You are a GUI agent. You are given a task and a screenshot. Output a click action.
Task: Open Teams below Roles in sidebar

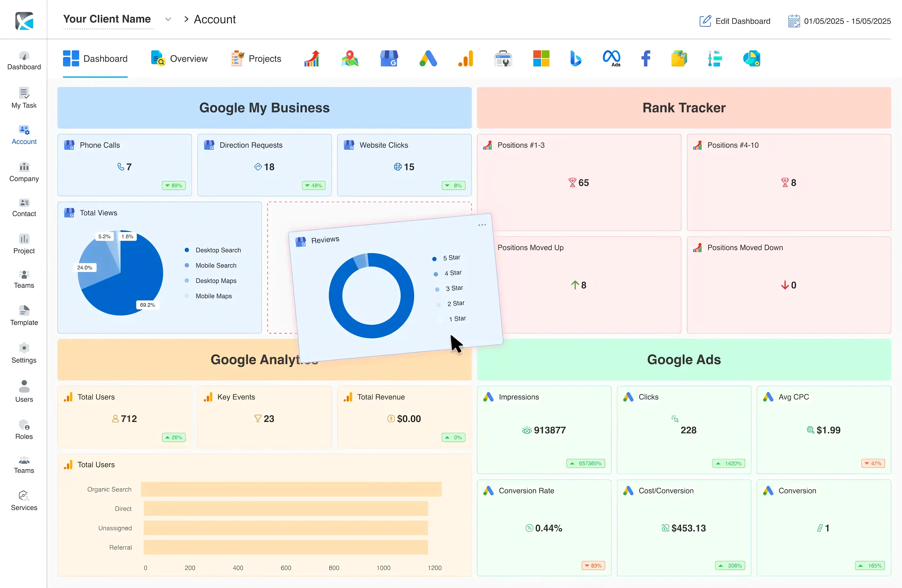point(24,465)
